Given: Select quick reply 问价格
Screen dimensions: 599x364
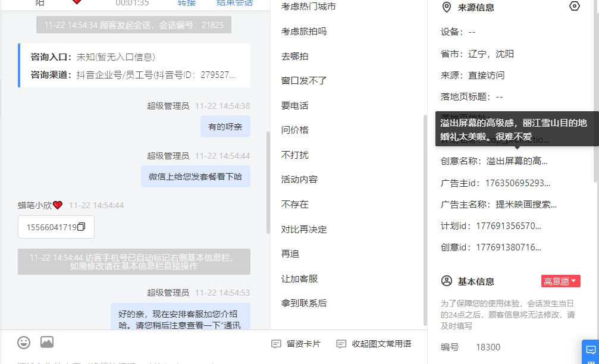Looking at the screenshot, I should (x=294, y=130).
